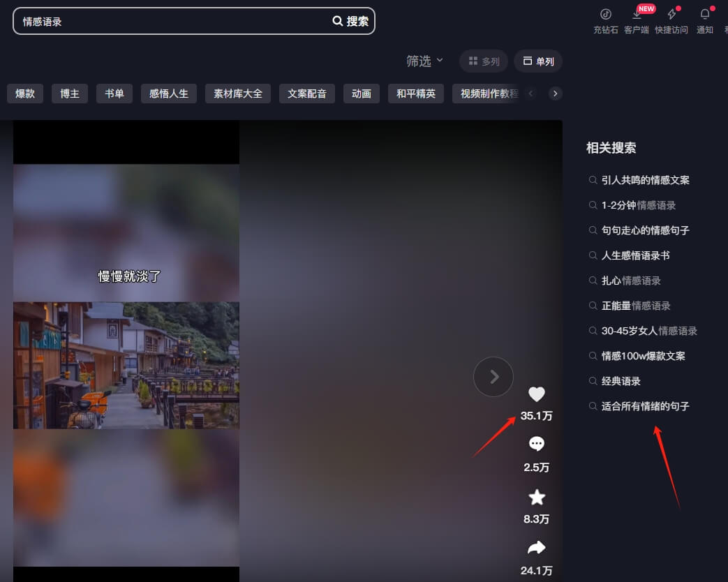Image resolution: width=728 pixels, height=582 pixels.
Task: Keep 单列 single-column view selected
Action: pos(537,61)
